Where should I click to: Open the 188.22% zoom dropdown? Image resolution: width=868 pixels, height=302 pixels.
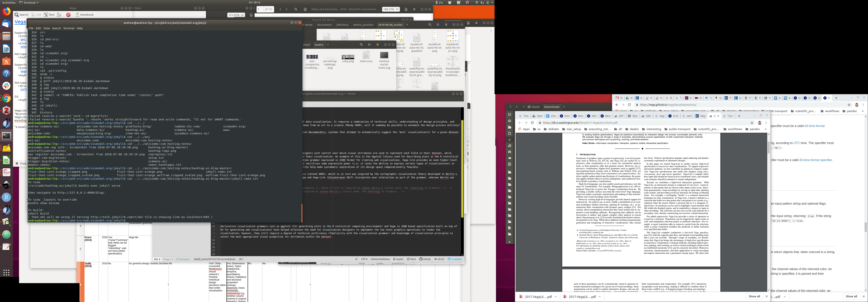pyautogui.click(x=391, y=9)
